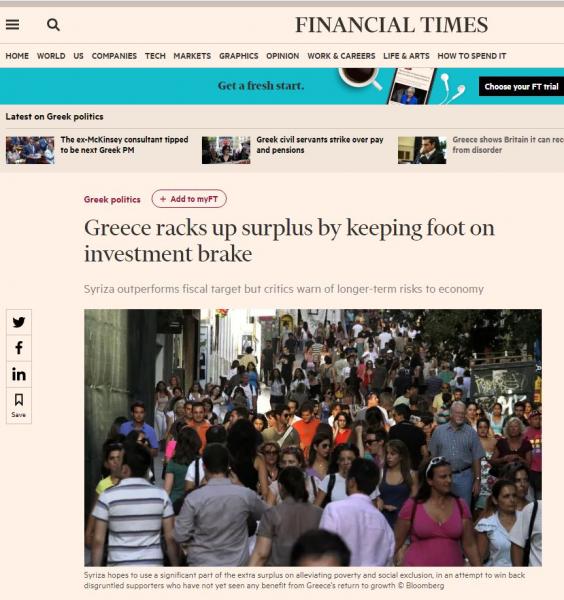Share article via Twitter icon
The image size is (564, 600).
[19, 322]
